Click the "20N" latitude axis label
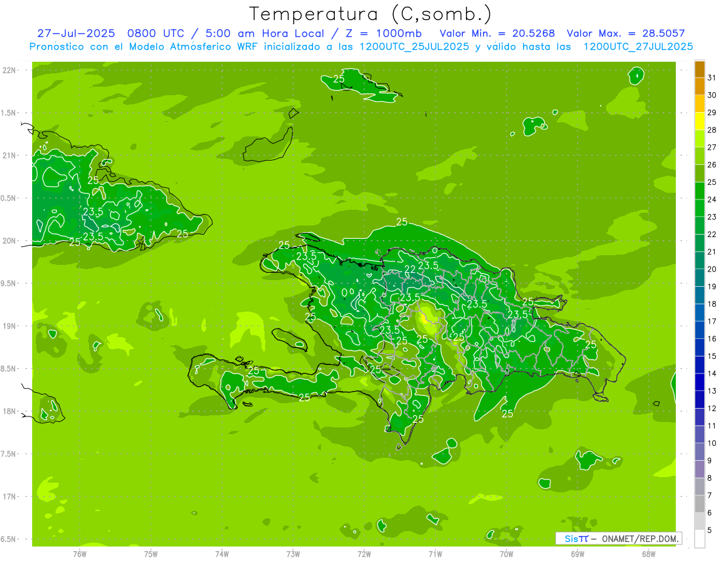This screenshot has height=562, width=728. click(x=10, y=241)
